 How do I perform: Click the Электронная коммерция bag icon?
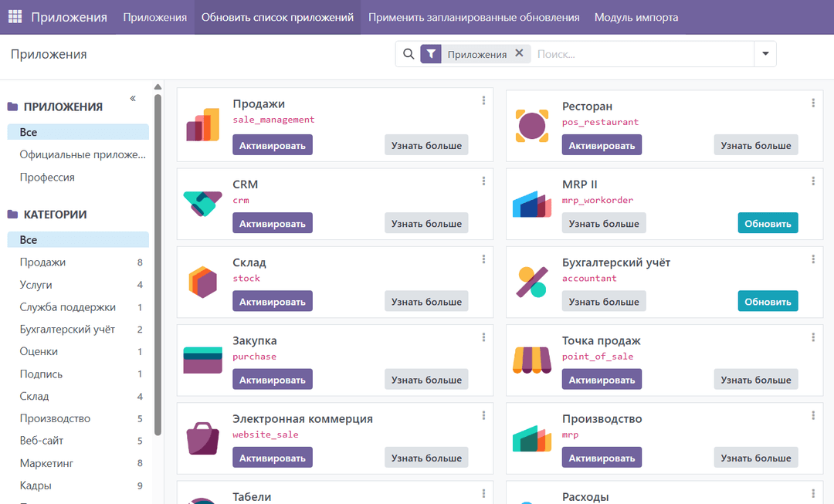tap(202, 438)
